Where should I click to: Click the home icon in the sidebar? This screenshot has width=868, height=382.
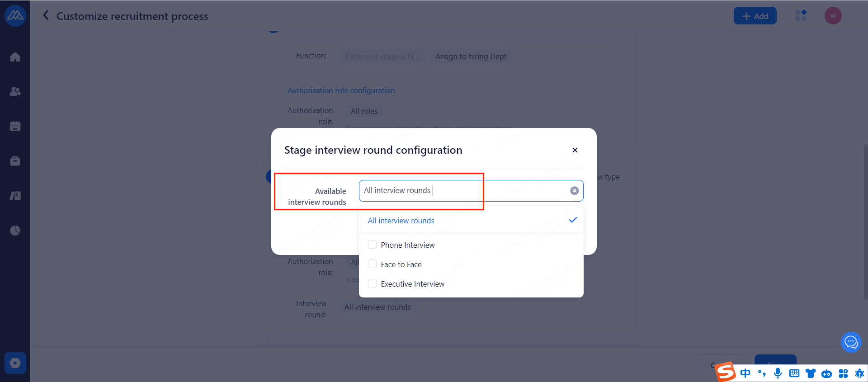pyautogui.click(x=15, y=57)
